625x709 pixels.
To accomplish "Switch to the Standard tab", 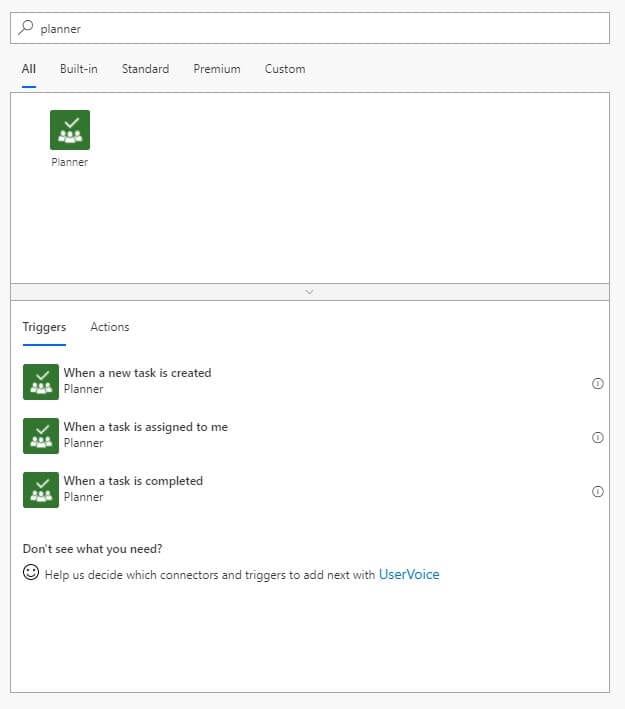I will pos(145,69).
